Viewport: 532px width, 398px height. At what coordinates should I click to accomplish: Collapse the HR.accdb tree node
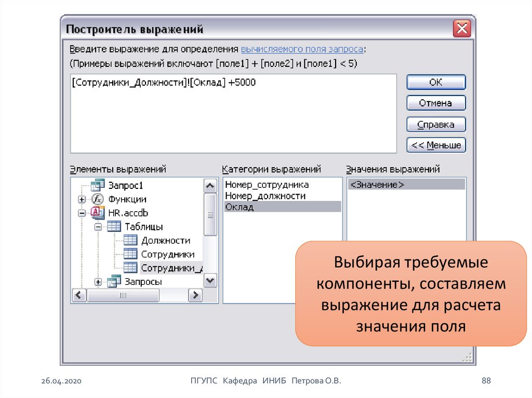(82, 213)
